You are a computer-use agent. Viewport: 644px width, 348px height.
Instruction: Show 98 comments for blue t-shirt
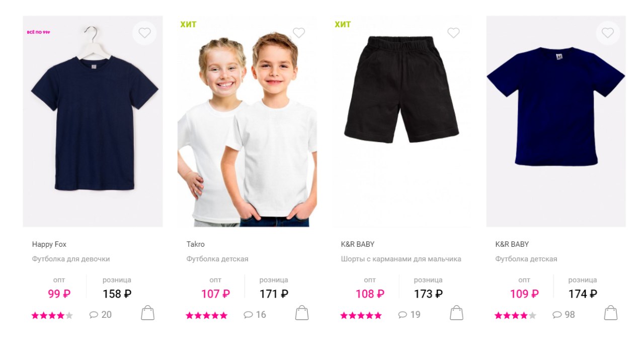tap(564, 315)
